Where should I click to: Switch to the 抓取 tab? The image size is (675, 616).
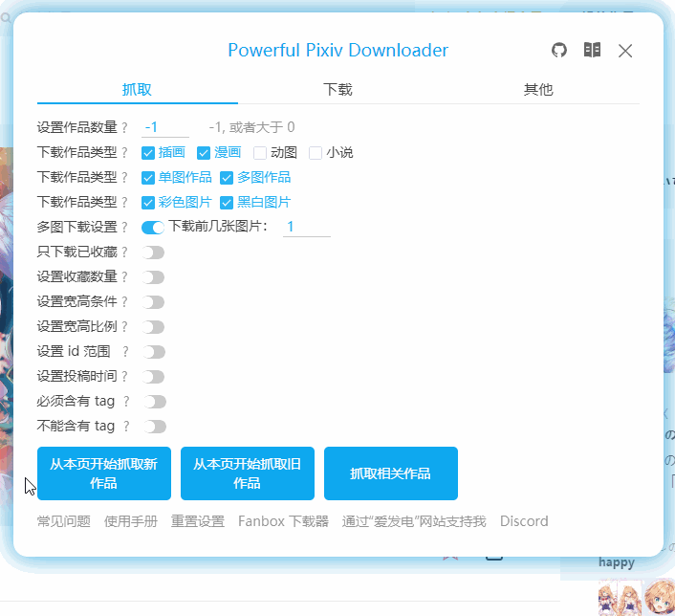click(138, 90)
